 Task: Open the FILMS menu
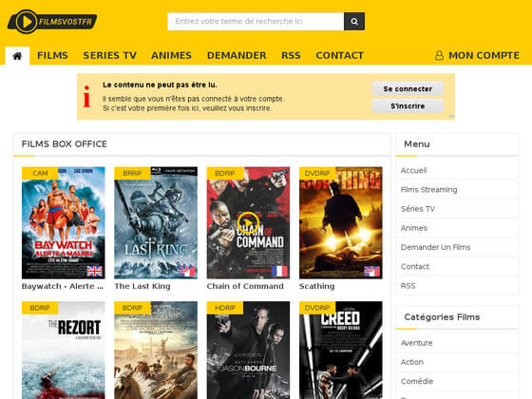[52, 55]
